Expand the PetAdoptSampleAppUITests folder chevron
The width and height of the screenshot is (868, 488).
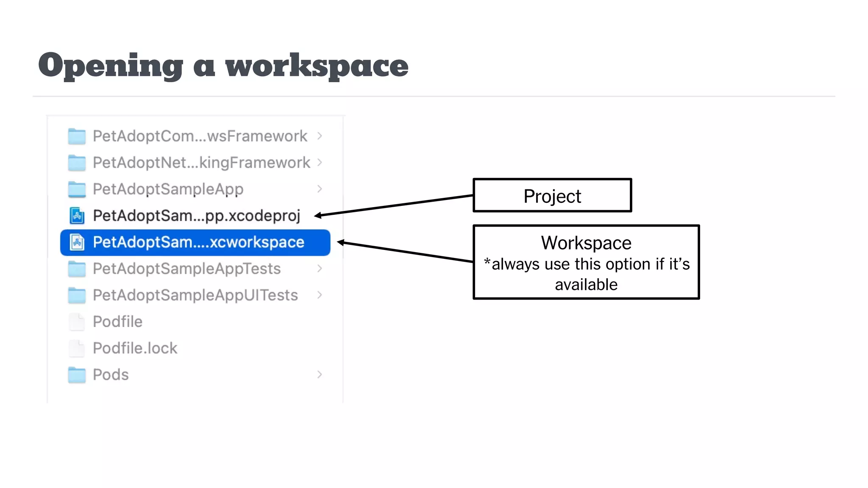(320, 295)
